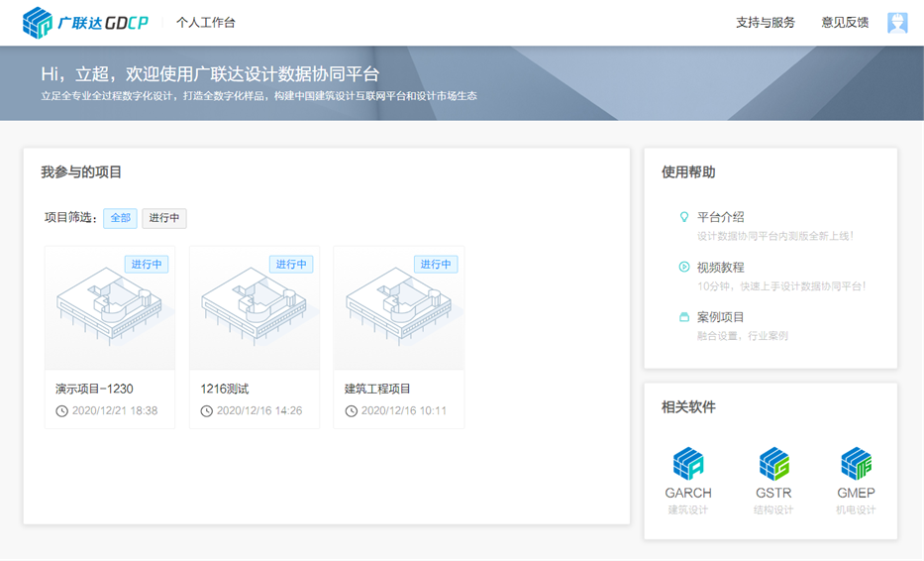924x561 pixels.
Task: Open 支持与服务 in the header
Action: (x=765, y=23)
